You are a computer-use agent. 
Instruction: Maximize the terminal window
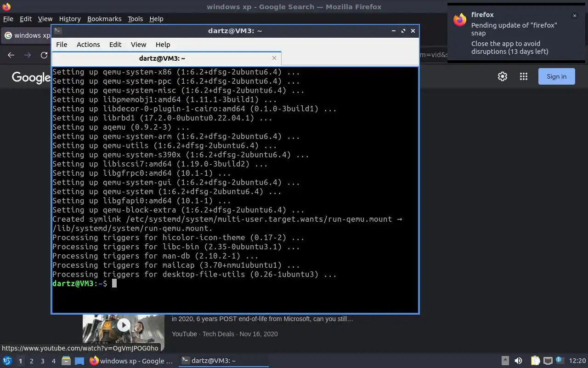(403, 31)
